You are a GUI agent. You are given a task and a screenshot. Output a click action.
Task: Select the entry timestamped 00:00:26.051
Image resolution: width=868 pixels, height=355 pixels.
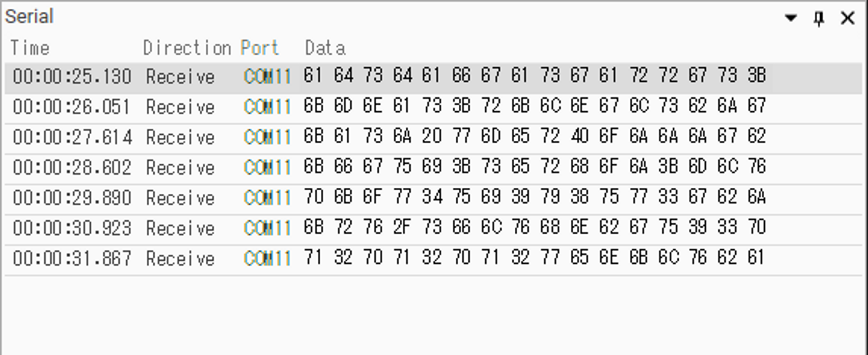tap(72, 107)
